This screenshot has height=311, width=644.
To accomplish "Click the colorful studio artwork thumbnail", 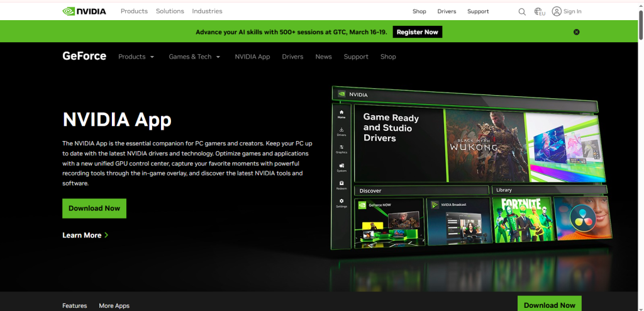I will point(565,147).
